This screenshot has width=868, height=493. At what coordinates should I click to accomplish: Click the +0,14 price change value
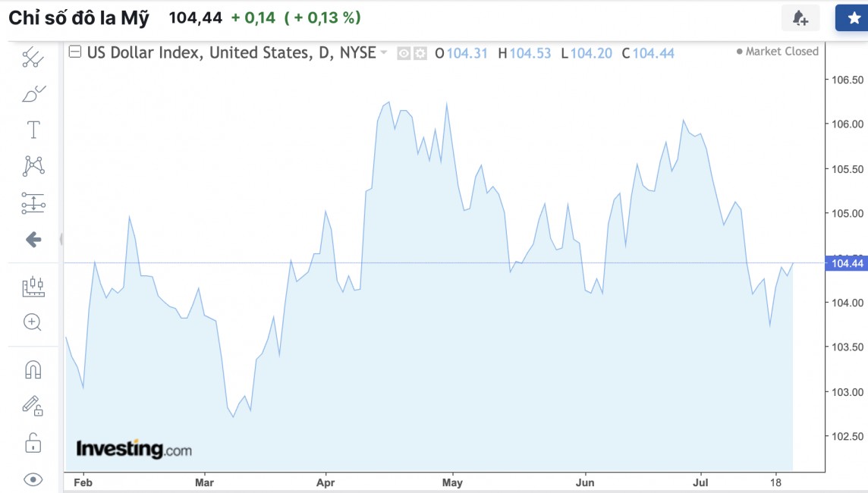[253, 17]
